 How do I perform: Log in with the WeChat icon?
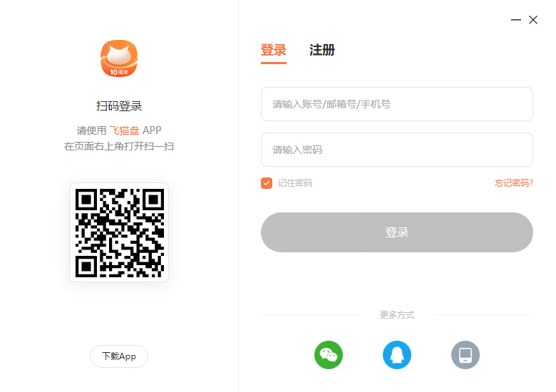pyautogui.click(x=329, y=355)
